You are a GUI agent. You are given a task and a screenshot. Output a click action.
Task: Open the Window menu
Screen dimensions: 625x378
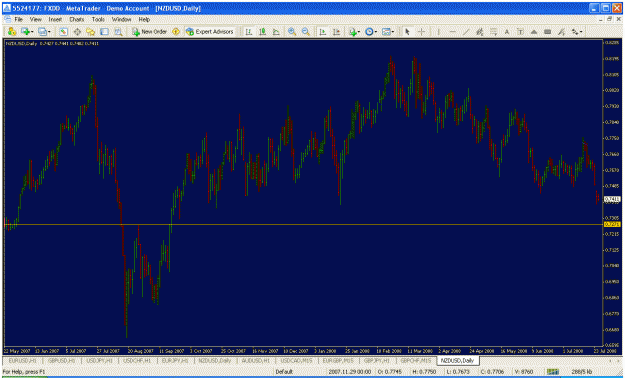click(x=121, y=19)
